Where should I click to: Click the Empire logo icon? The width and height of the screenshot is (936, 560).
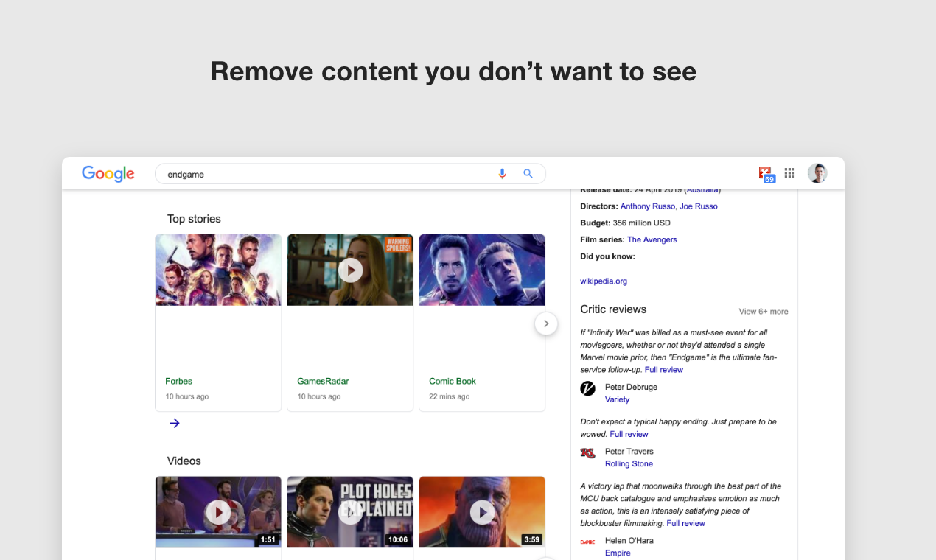click(587, 542)
